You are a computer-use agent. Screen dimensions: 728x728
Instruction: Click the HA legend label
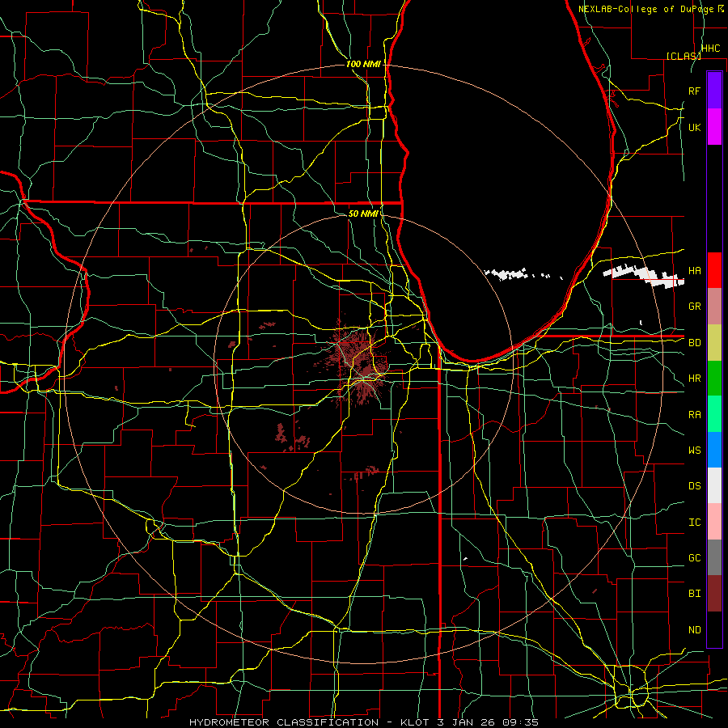tap(694, 271)
